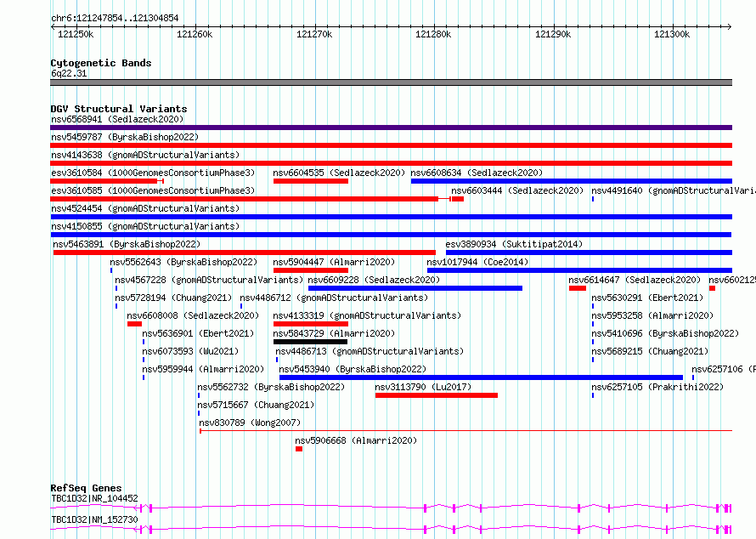Click nsv4143638 (gnomADStructuralVariants) label
The image size is (756, 539).
click(145, 155)
